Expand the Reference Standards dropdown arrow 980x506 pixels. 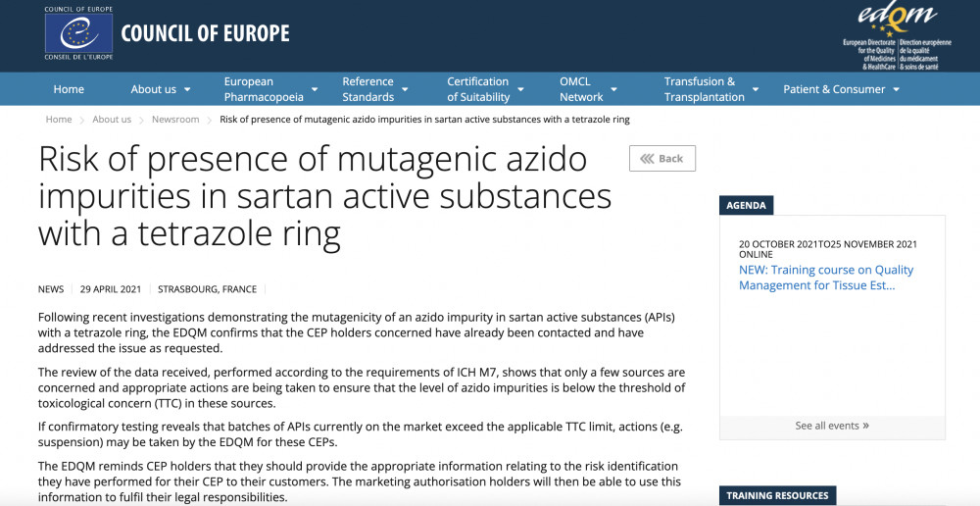(405, 89)
